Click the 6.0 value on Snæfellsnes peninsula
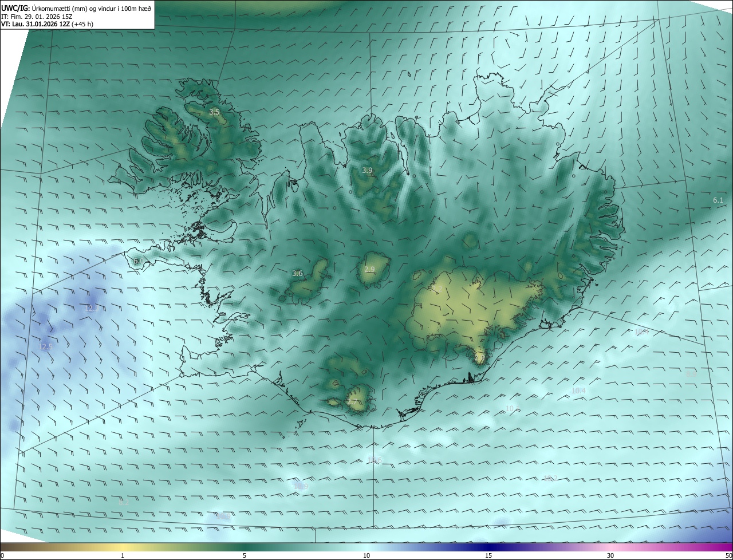 138,262
